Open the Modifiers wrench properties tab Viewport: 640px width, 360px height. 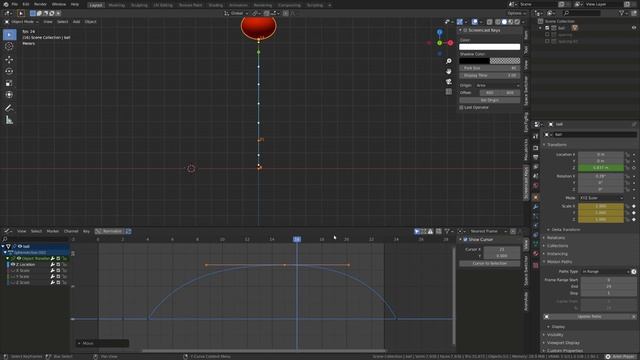(x=536, y=207)
